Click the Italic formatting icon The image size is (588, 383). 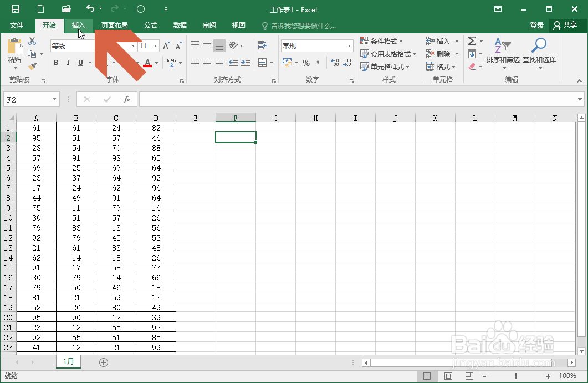68,63
